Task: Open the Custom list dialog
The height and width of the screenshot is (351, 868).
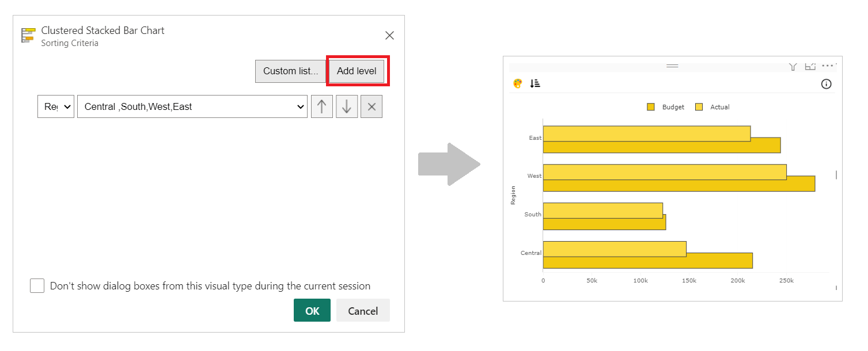Action: (291, 71)
